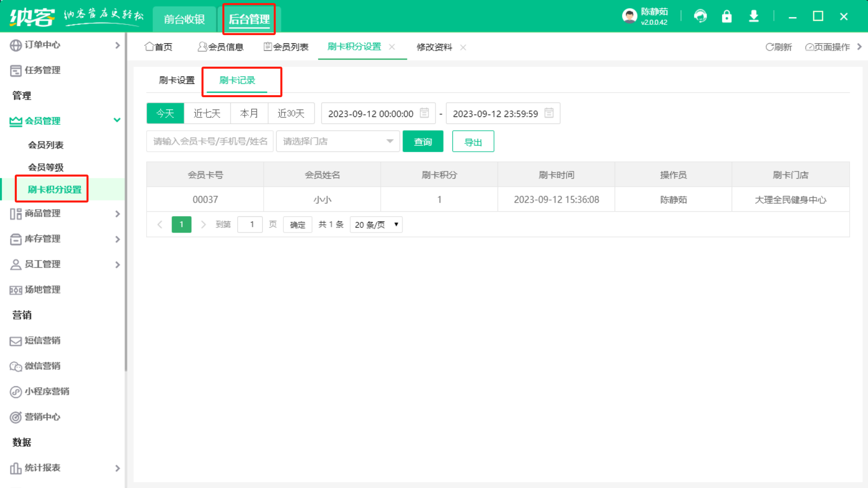Close the 刷卡积分设置 tab
This screenshot has height=488, width=868.
(392, 47)
